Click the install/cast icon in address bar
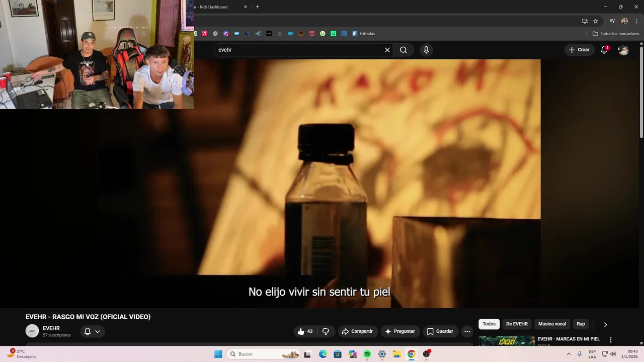 point(585,21)
